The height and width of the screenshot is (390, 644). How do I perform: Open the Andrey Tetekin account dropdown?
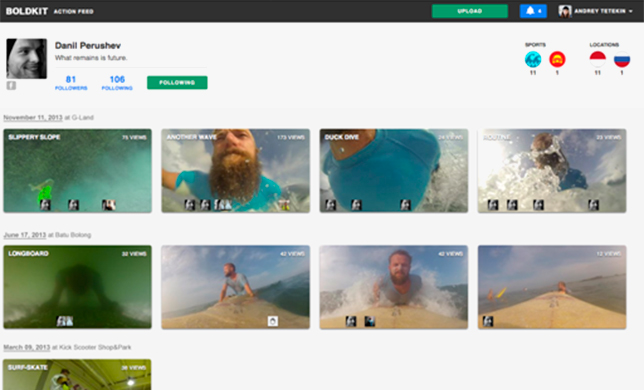point(596,11)
